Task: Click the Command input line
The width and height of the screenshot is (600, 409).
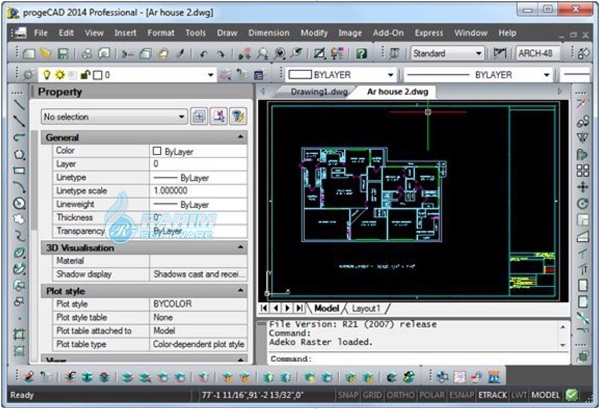Action: pyautogui.click(x=419, y=359)
